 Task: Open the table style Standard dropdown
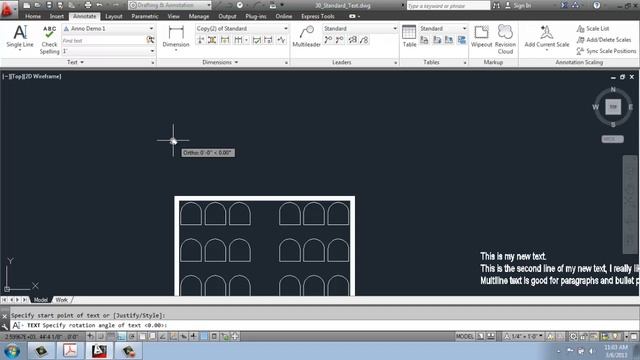tap(443, 29)
